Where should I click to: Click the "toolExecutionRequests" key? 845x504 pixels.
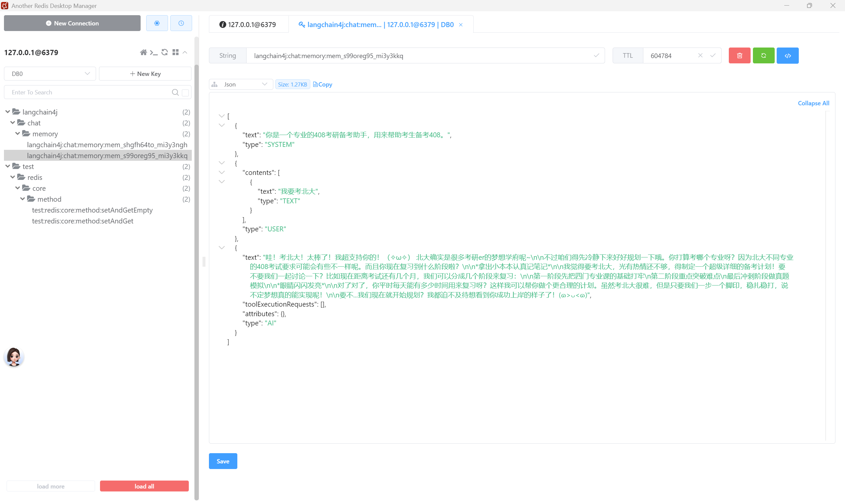pyautogui.click(x=280, y=304)
